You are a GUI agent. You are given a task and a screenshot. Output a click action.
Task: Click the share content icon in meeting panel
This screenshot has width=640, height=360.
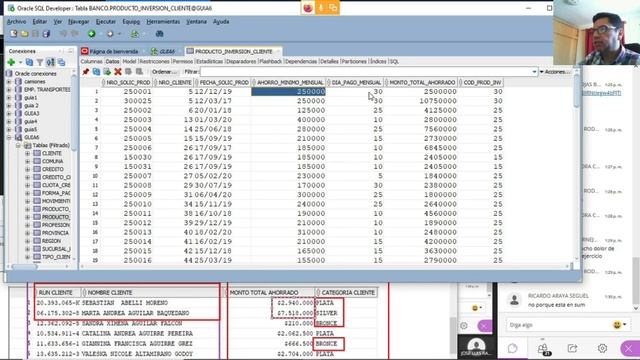[572, 348]
